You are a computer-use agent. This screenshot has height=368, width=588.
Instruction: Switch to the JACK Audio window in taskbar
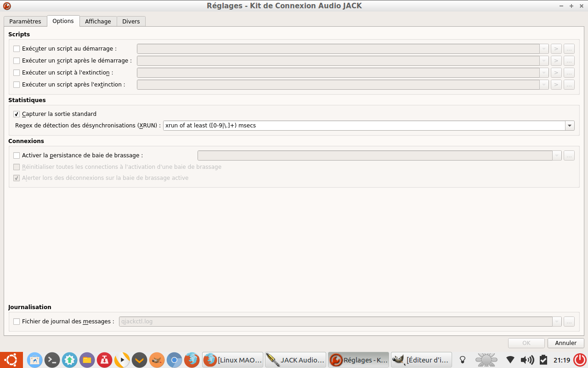point(296,360)
